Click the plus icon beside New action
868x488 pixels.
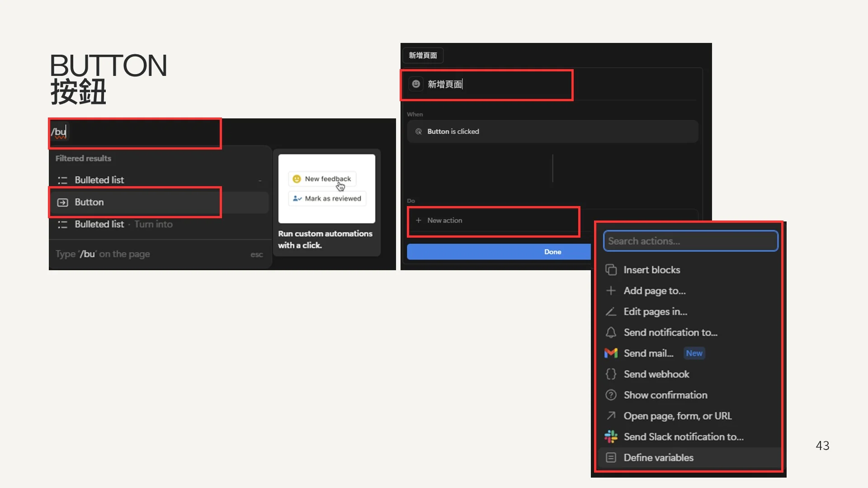click(x=419, y=221)
